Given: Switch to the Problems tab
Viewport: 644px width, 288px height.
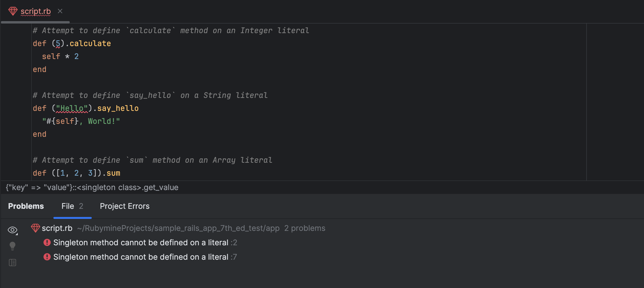Looking at the screenshot, I should (x=25, y=206).
